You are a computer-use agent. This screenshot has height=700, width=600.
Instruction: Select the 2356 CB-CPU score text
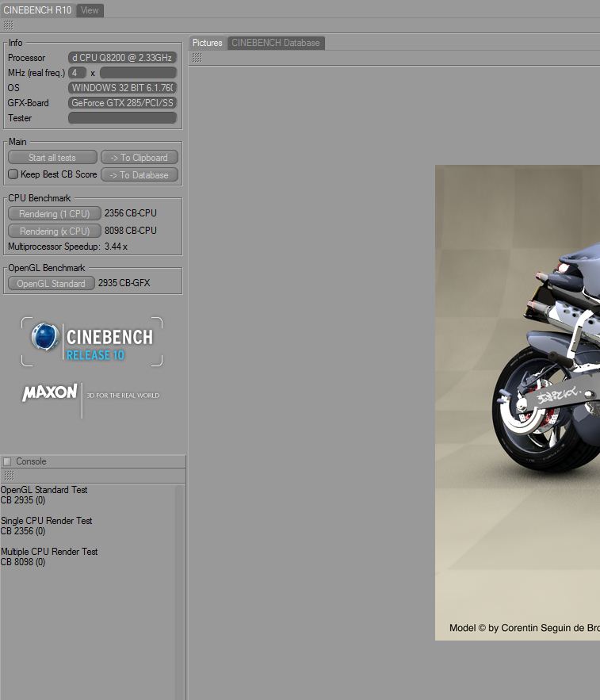click(130, 213)
